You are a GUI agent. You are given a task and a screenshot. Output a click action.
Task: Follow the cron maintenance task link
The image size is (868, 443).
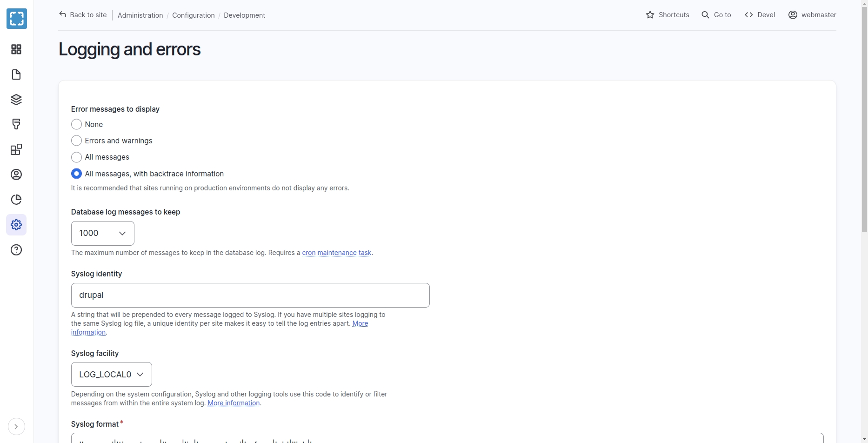[336, 253]
